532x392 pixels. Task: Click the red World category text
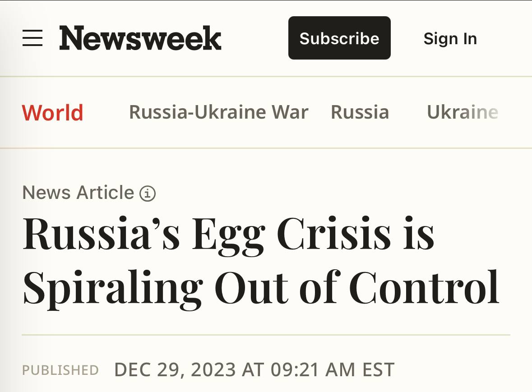point(53,113)
